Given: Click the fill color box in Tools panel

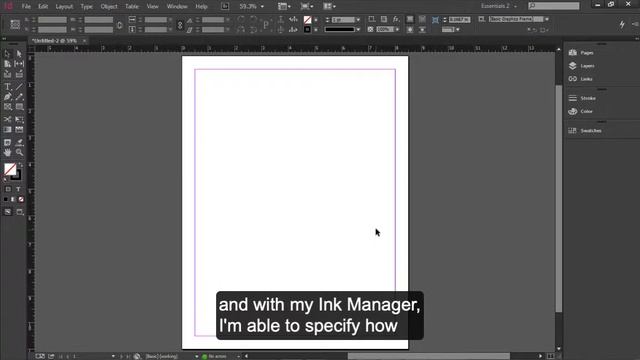Looking at the screenshot, I should click(10, 169).
